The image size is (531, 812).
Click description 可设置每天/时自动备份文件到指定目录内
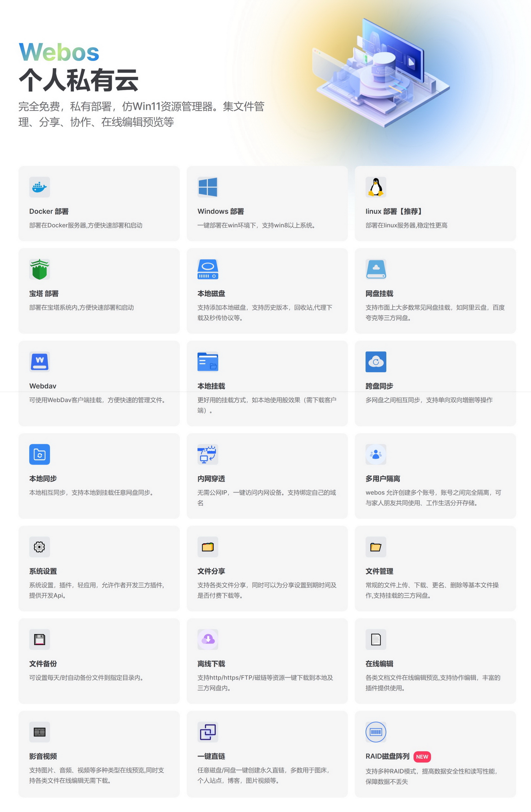click(87, 678)
